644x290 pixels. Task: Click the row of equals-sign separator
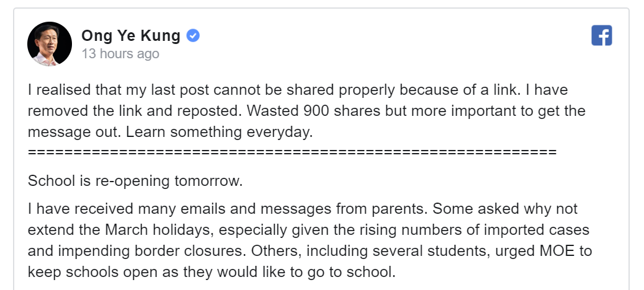(292, 152)
